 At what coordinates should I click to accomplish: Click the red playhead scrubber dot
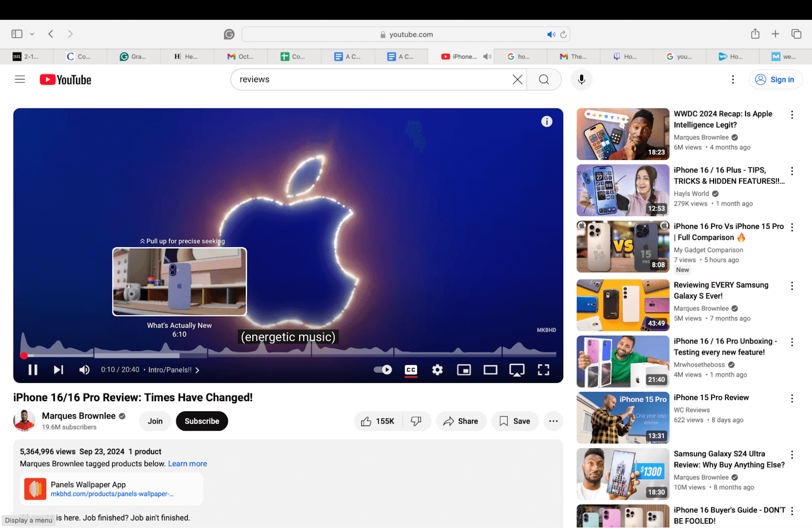[x=23, y=356]
